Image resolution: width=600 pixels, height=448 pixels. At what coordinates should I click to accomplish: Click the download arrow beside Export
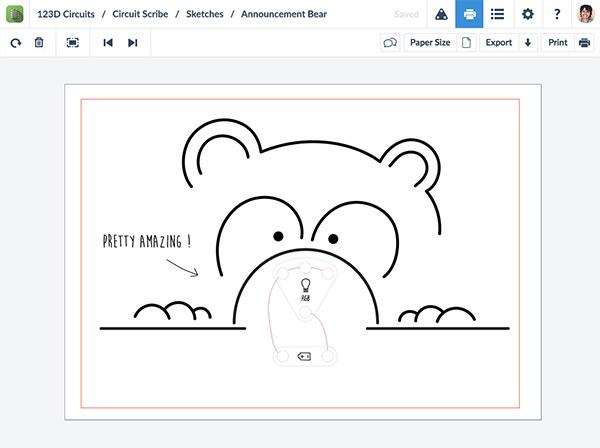point(528,43)
